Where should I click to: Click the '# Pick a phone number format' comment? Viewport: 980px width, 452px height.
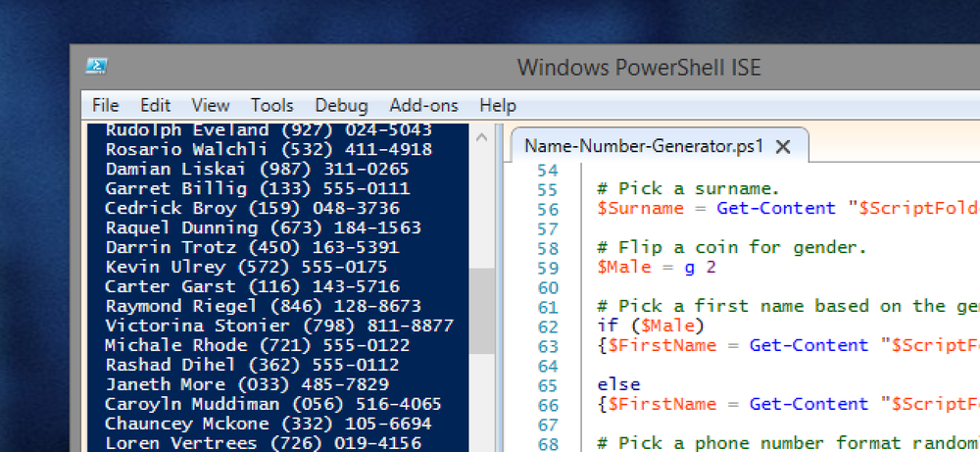click(789, 443)
